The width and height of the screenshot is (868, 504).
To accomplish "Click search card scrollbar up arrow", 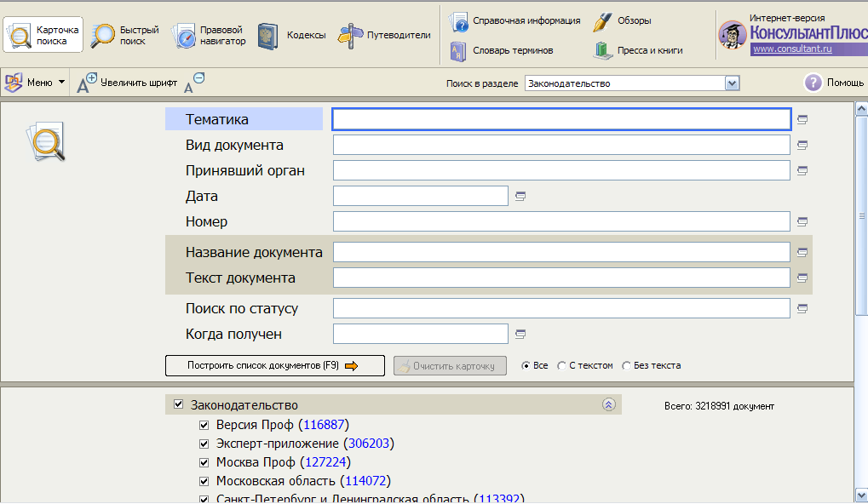I will pos(861,108).
